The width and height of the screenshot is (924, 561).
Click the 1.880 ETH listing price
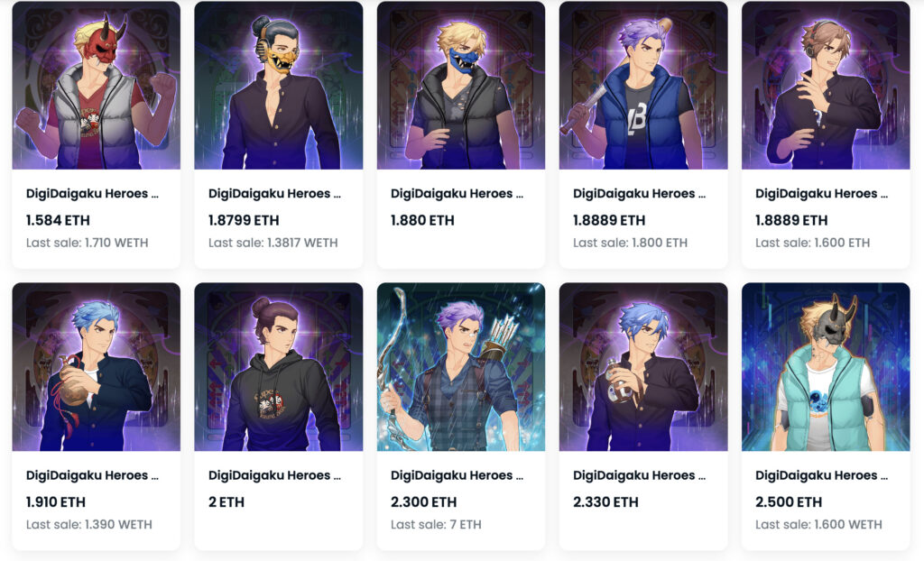pyautogui.click(x=422, y=220)
